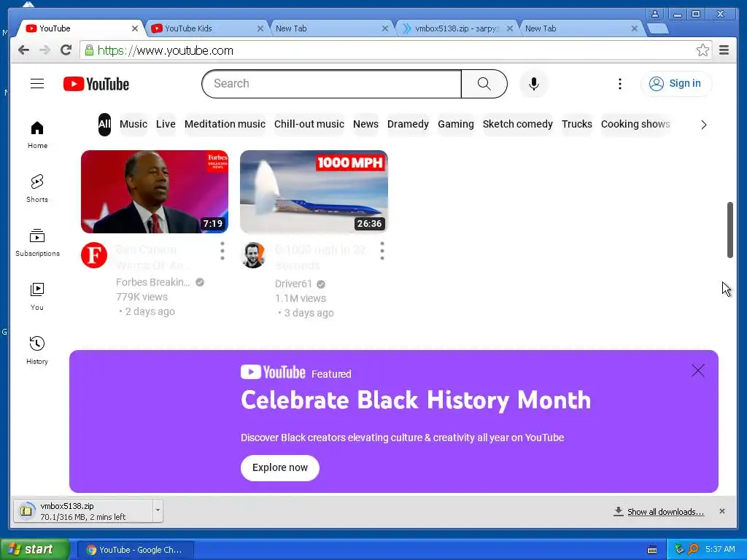Open new tab button
747x560 pixels.
tap(658, 28)
